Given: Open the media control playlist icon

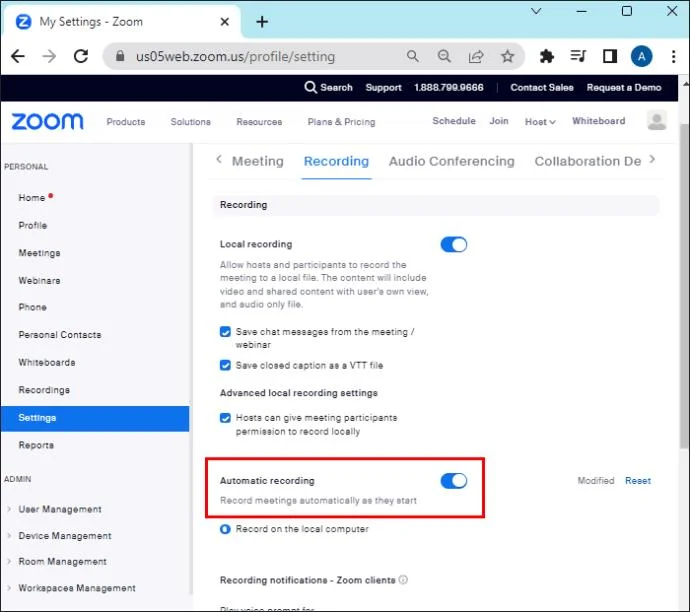Looking at the screenshot, I should 578,56.
